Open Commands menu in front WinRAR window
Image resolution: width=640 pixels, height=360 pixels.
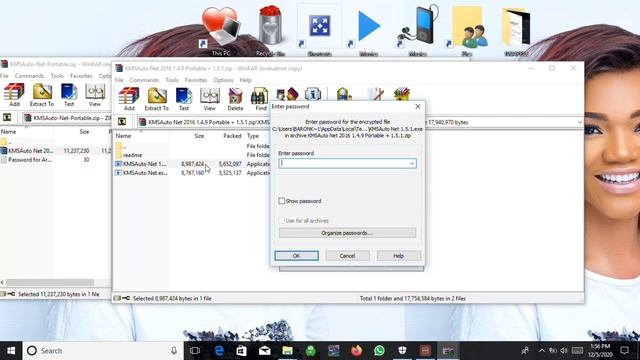coord(144,80)
